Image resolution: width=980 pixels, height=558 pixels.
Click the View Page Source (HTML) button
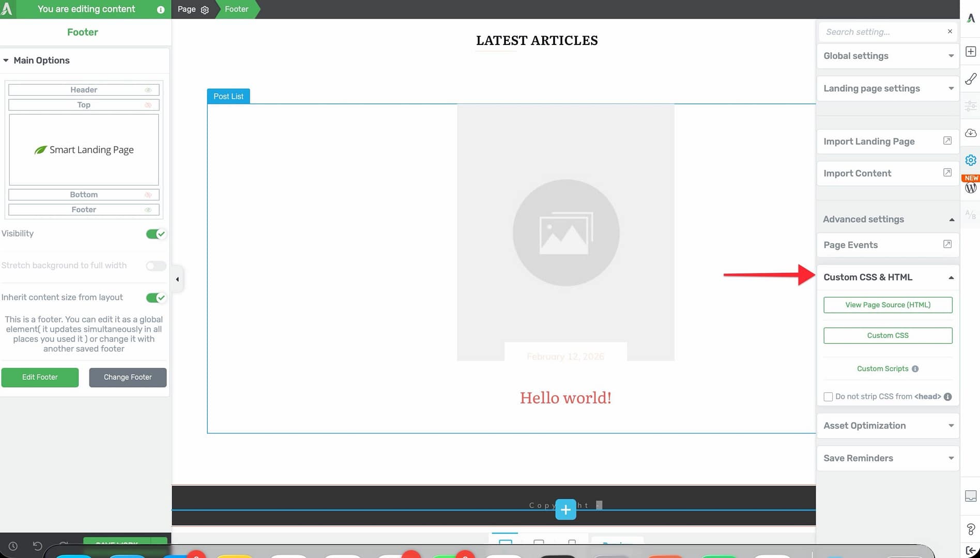[x=887, y=305]
